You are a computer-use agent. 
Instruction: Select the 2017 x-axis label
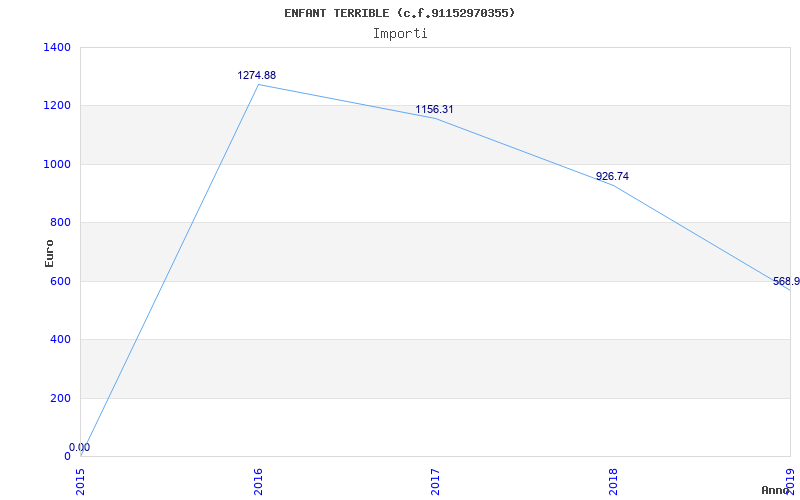(x=436, y=481)
